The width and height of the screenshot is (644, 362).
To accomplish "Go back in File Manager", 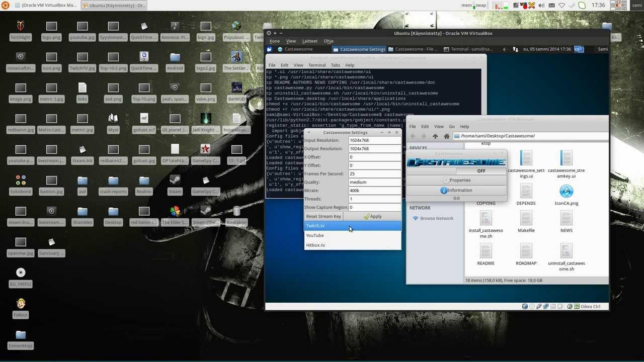I will (x=413, y=136).
